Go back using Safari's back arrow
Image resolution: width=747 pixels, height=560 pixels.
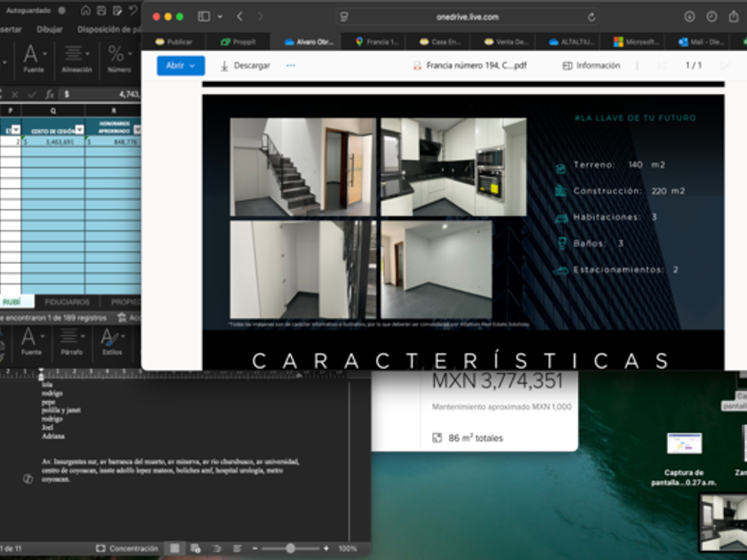tap(240, 17)
